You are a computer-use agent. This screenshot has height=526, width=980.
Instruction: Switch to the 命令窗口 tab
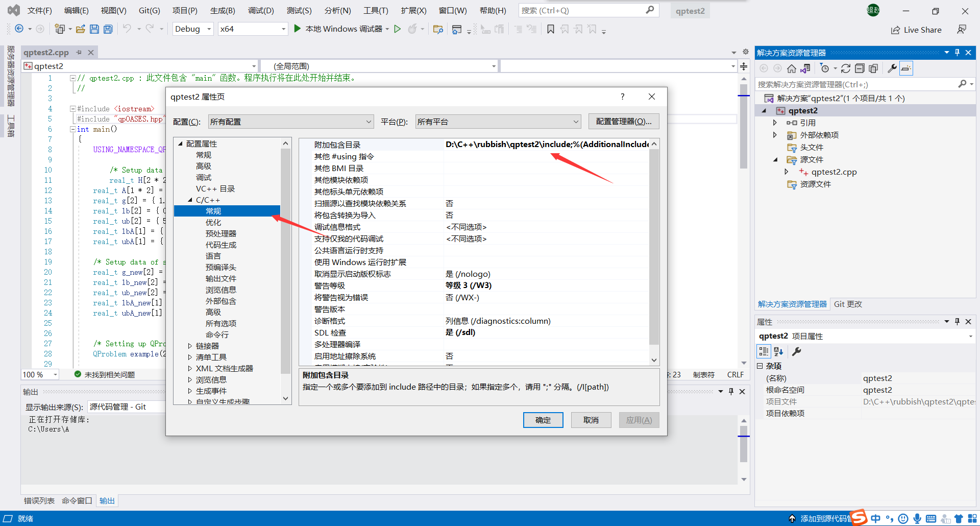[77, 500]
